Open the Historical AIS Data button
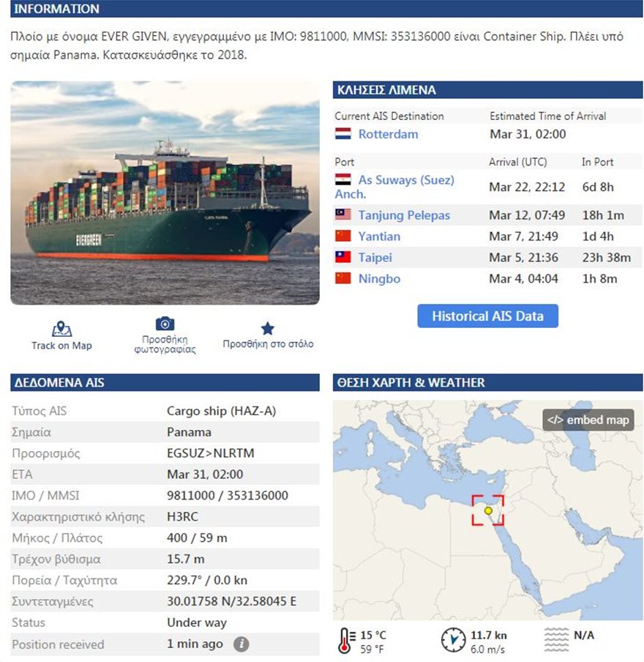This screenshot has width=644, height=662. click(x=487, y=316)
